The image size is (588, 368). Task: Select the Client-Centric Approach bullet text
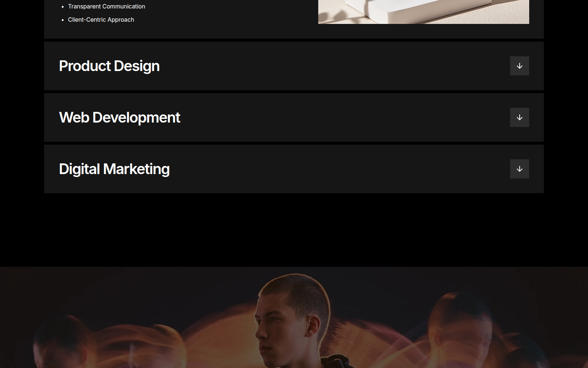101,20
